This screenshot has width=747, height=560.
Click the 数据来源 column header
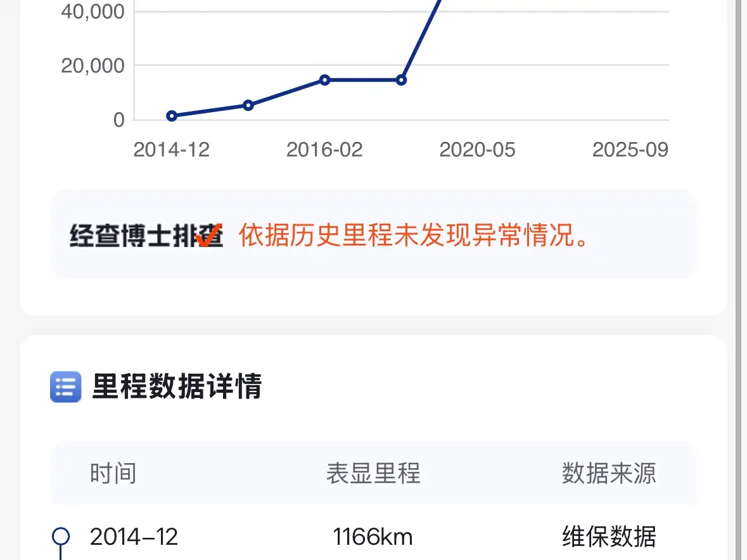tap(609, 473)
